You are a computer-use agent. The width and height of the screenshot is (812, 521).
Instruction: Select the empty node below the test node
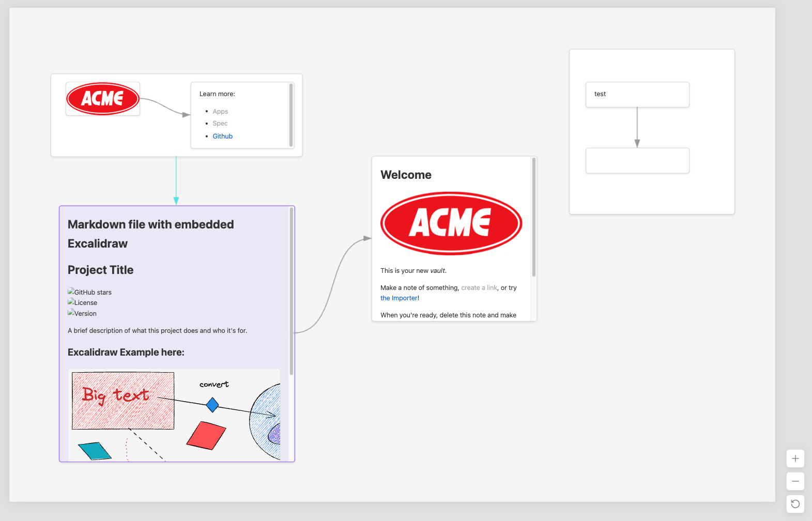click(637, 161)
